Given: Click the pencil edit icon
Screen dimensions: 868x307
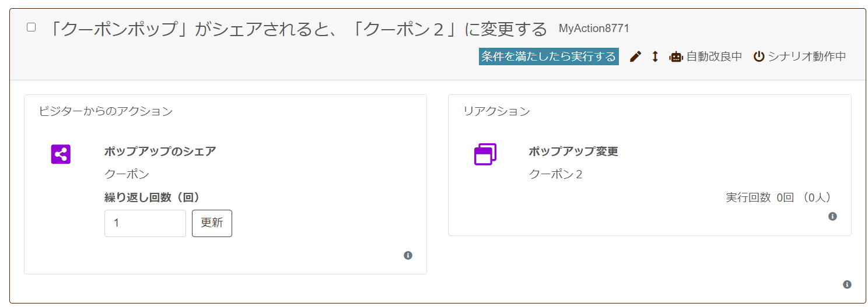Looking at the screenshot, I should [x=636, y=57].
